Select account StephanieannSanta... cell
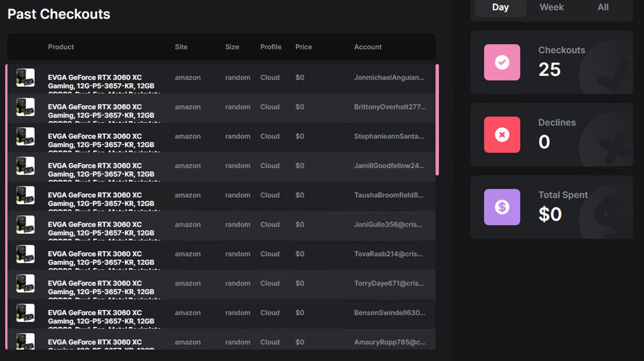The image size is (644, 361). (389, 136)
